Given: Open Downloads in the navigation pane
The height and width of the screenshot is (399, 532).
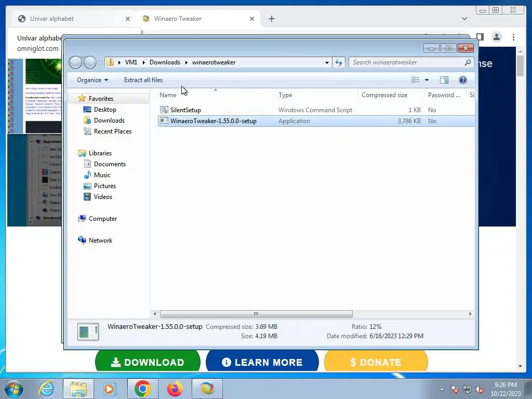Looking at the screenshot, I should [x=109, y=121].
